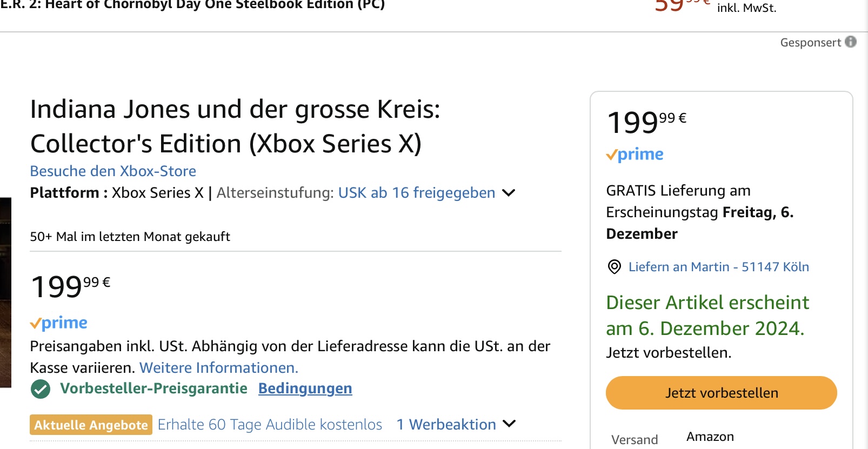Visit the Besuche den Xbox-Store link
This screenshot has width=868, height=449.
coord(113,171)
